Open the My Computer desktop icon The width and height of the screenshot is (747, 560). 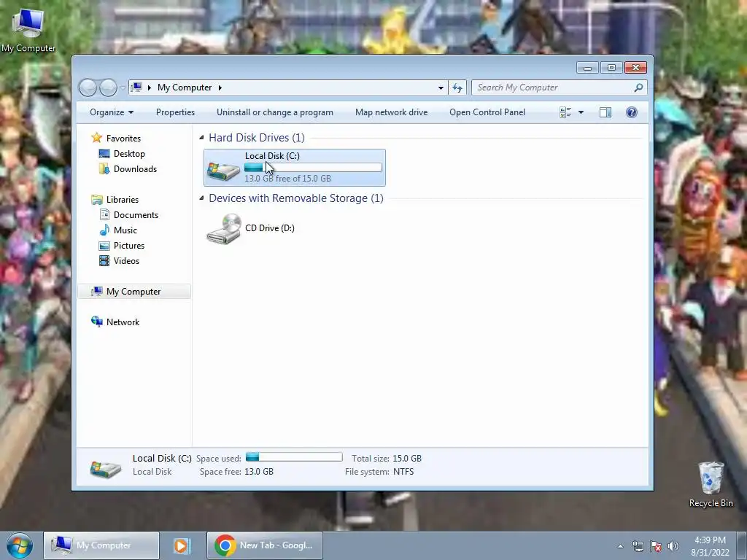[28, 29]
